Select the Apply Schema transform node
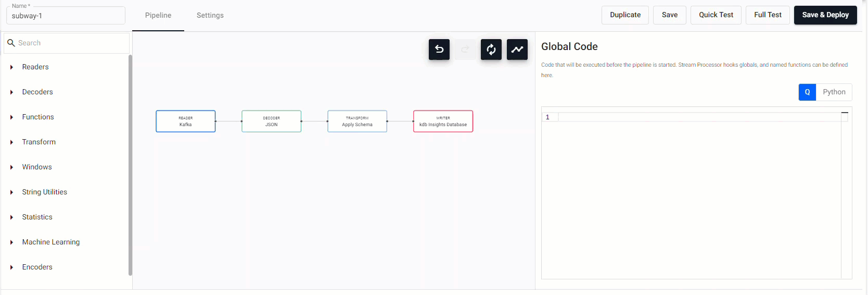Viewport: 868px width, 295px height. pyautogui.click(x=357, y=121)
